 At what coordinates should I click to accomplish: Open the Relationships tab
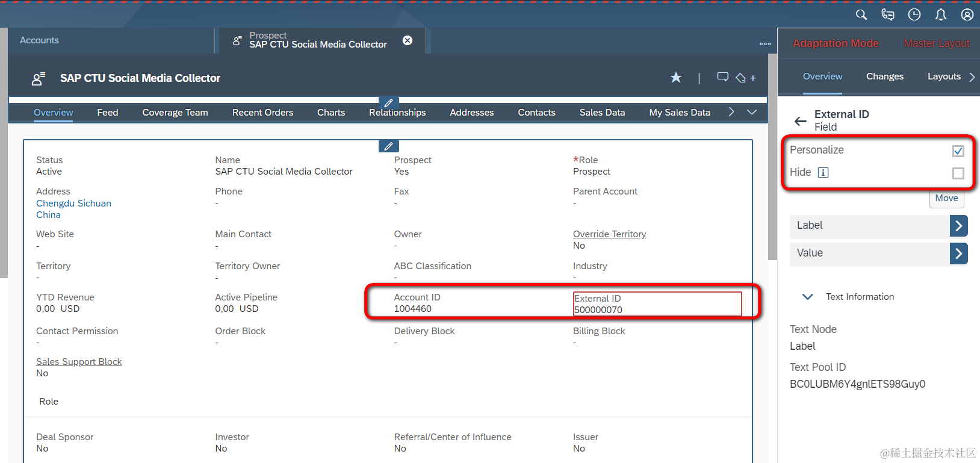[397, 113]
